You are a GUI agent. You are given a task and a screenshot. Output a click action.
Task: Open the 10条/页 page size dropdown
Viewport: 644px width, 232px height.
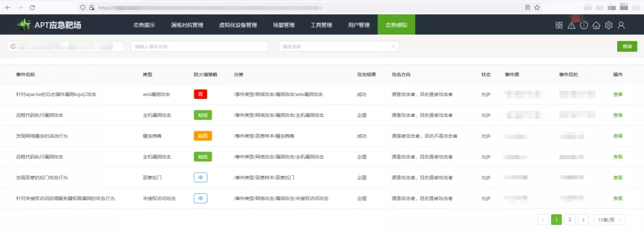click(609, 219)
